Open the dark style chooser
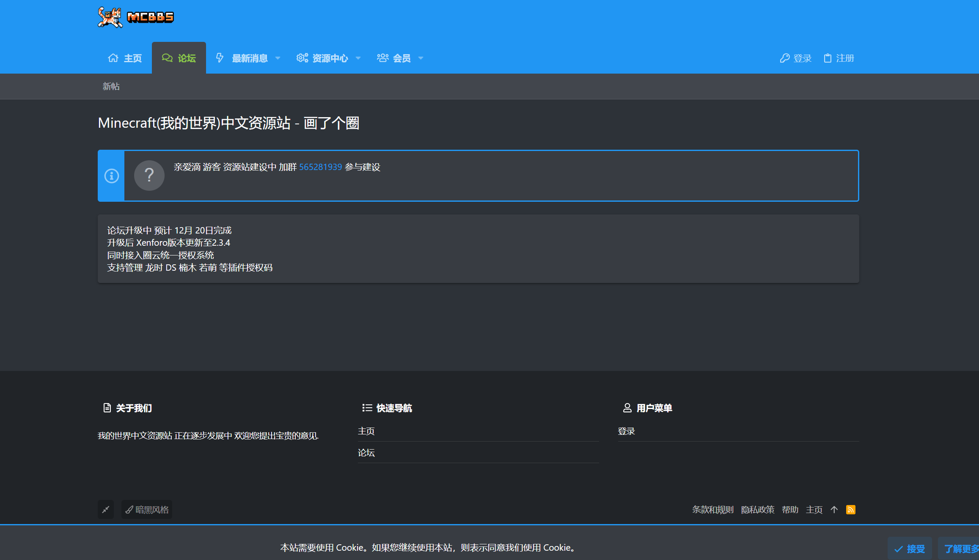This screenshot has height=560, width=979. click(x=147, y=510)
